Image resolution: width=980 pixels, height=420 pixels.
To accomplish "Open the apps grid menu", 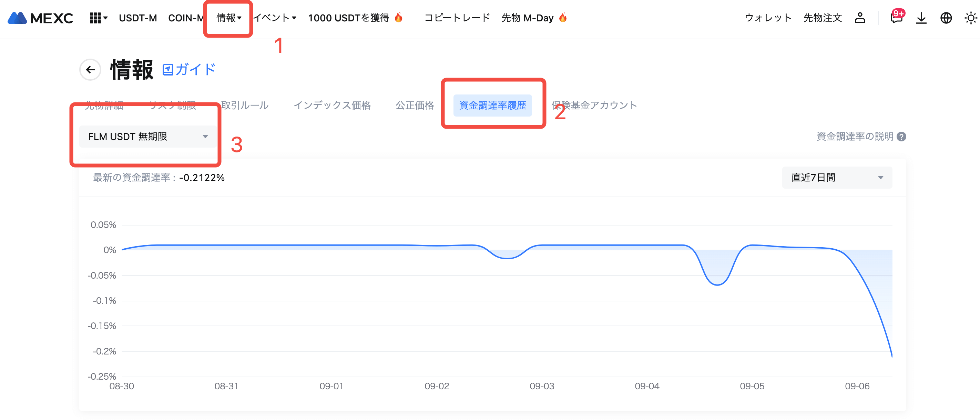I will click(98, 18).
